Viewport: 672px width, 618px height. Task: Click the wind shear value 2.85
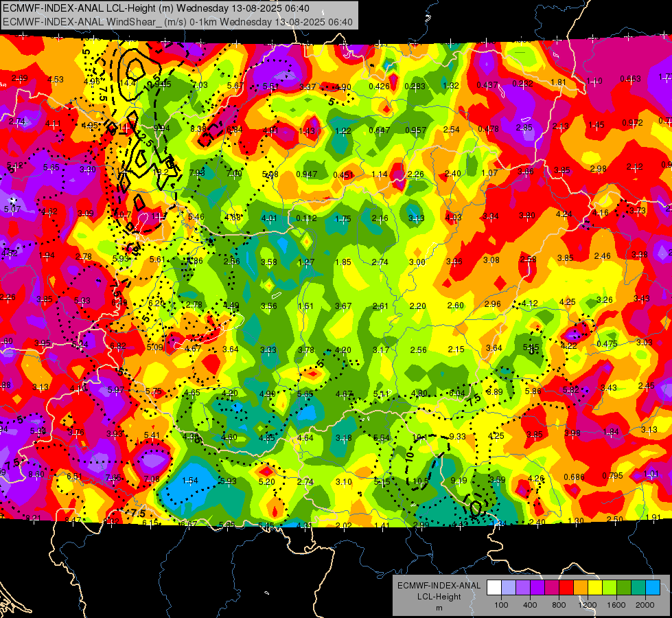[524, 127]
